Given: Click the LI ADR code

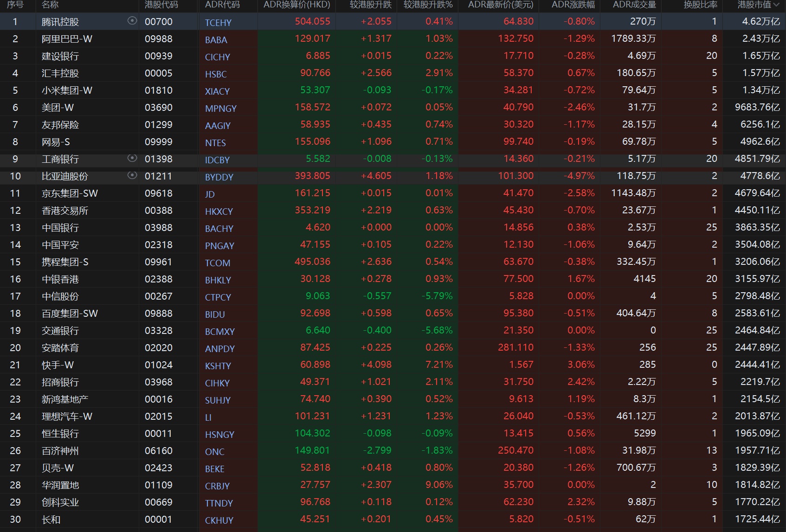Looking at the screenshot, I should click(208, 417).
